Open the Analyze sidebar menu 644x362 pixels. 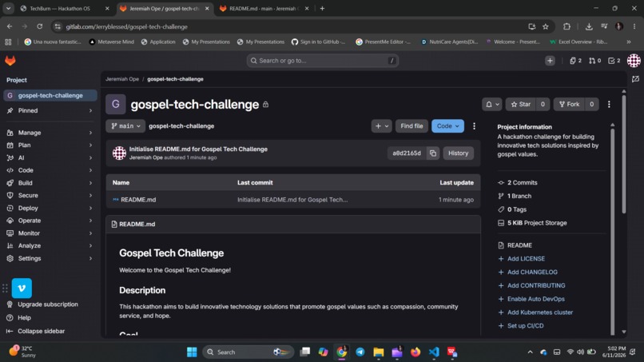[50, 245]
